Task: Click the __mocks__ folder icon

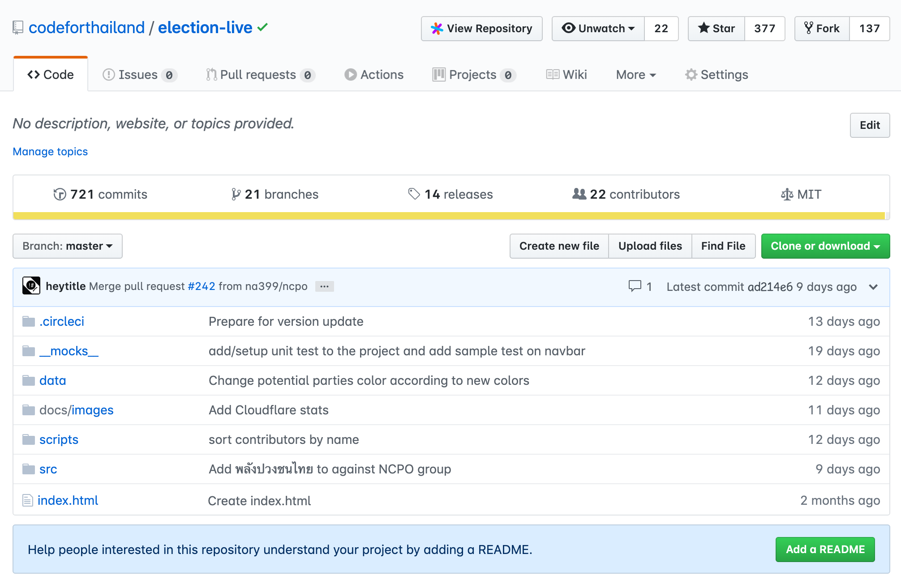Action: pyautogui.click(x=29, y=351)
